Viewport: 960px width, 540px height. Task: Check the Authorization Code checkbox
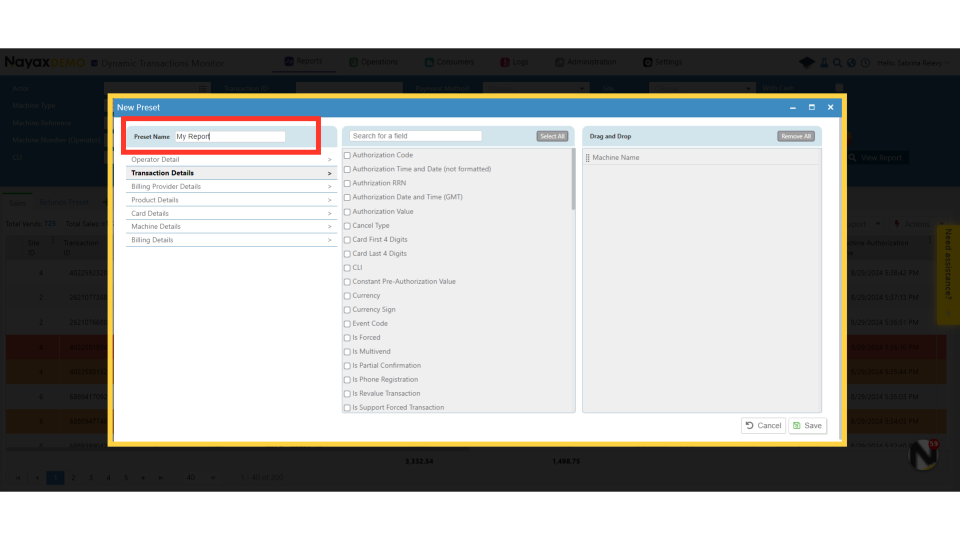click(347, 156)
